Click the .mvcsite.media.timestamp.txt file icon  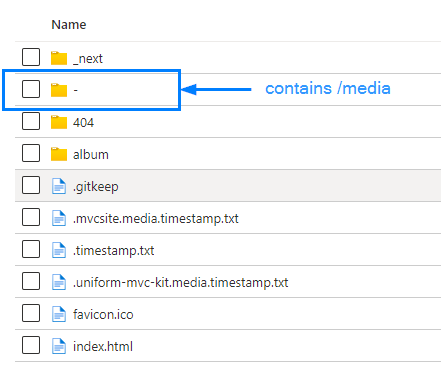59,218
